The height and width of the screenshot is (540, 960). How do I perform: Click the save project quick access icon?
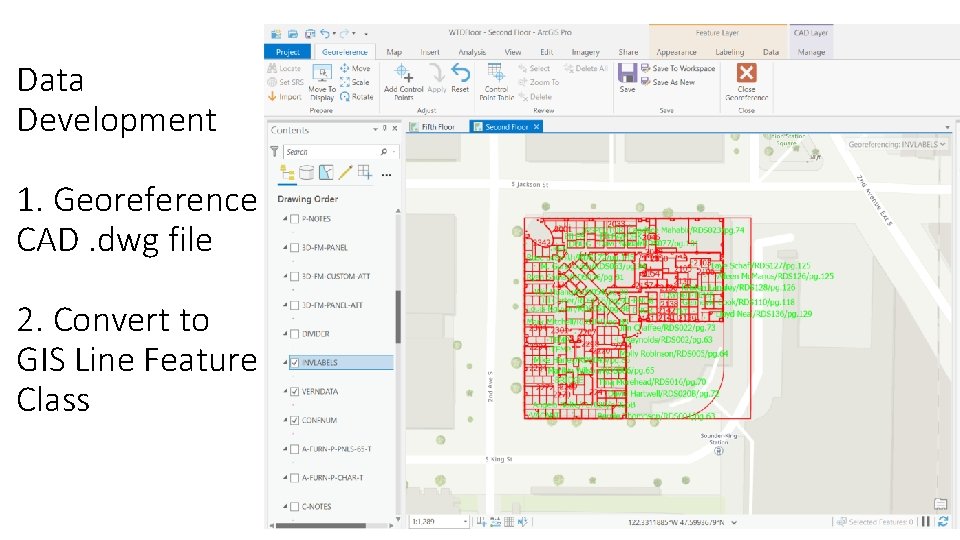tap(310, 33)
